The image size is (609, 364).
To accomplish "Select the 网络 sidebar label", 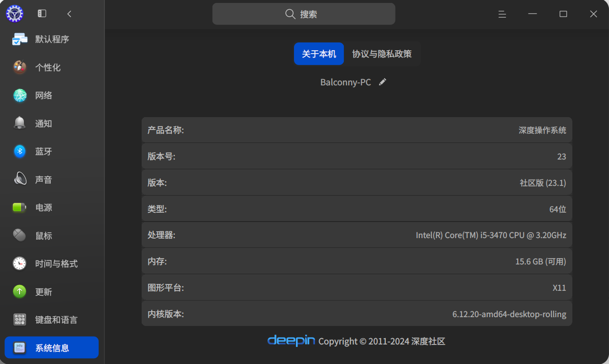I will pos(43,96).
